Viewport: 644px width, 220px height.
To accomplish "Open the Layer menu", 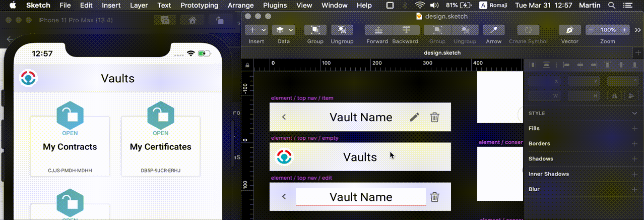I will 139,6.
